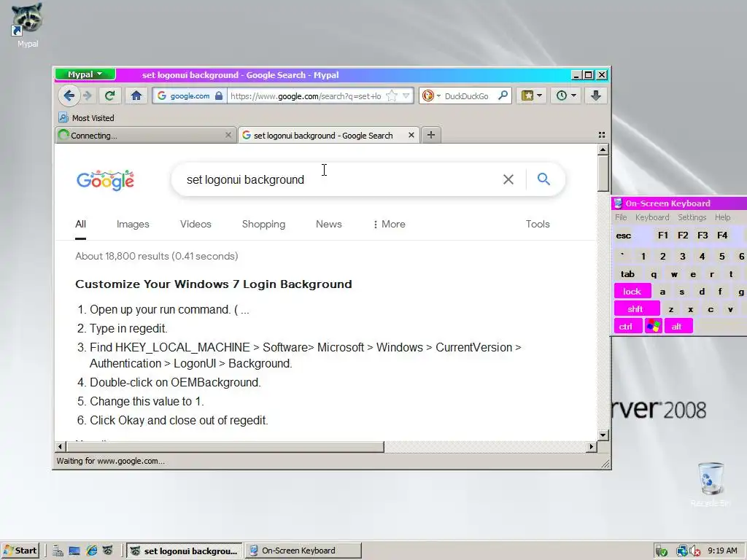Activate Mypal taskbar window button
Image resolution: width=747 pixels, height=560 pixels.
(185, 551)
